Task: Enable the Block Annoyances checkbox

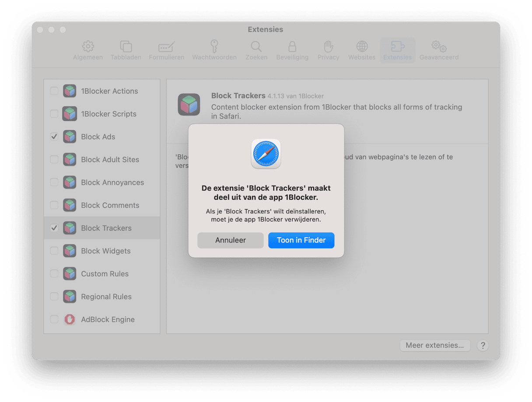Action: (54, 182)
